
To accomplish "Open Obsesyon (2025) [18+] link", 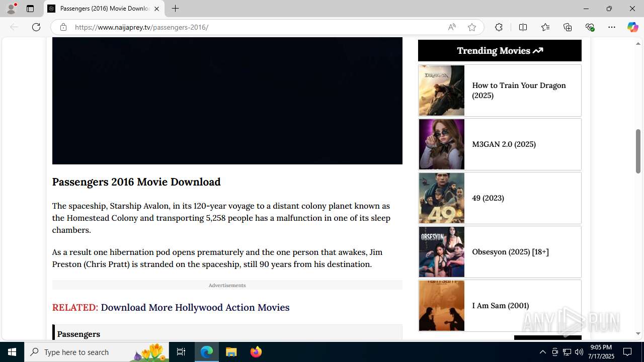I will pyautogui.click(x=510, y=252).
